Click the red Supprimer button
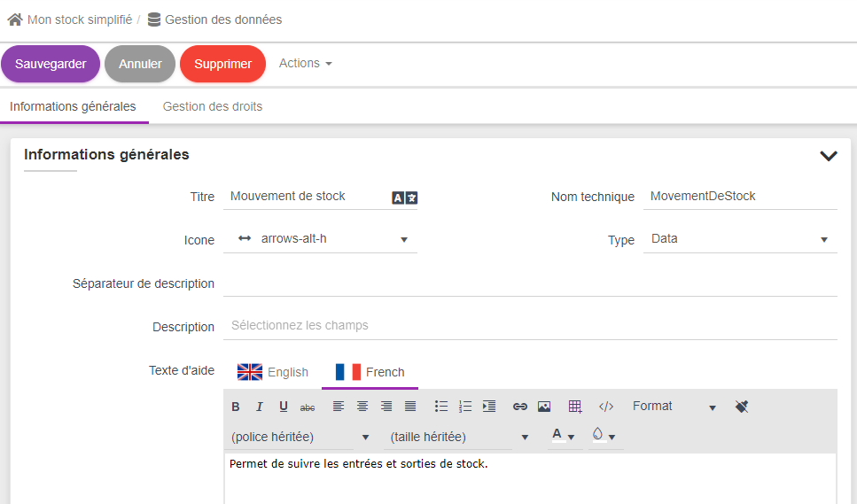This screenshot has height=504, width=857. tap(222, 64)
